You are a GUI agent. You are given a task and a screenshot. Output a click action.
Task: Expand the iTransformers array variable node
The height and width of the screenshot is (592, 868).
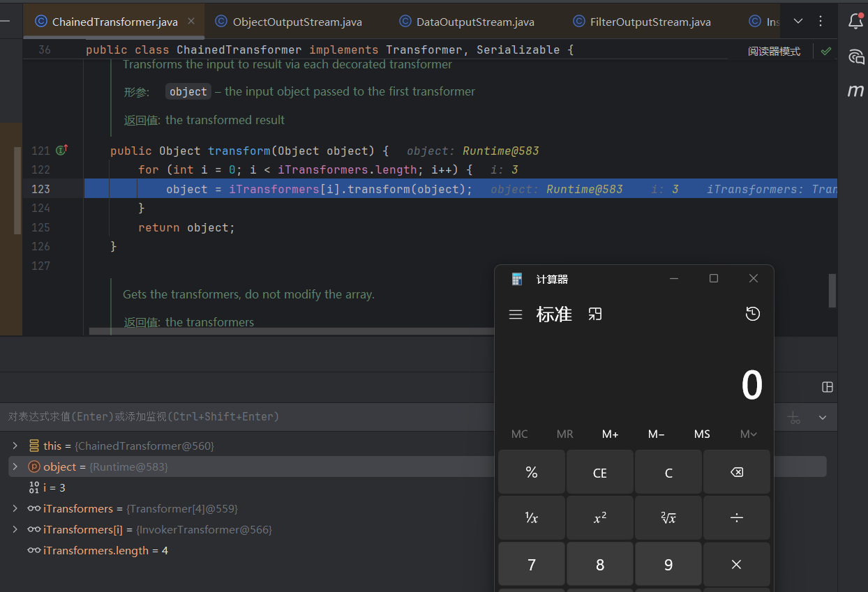point(15,508)
